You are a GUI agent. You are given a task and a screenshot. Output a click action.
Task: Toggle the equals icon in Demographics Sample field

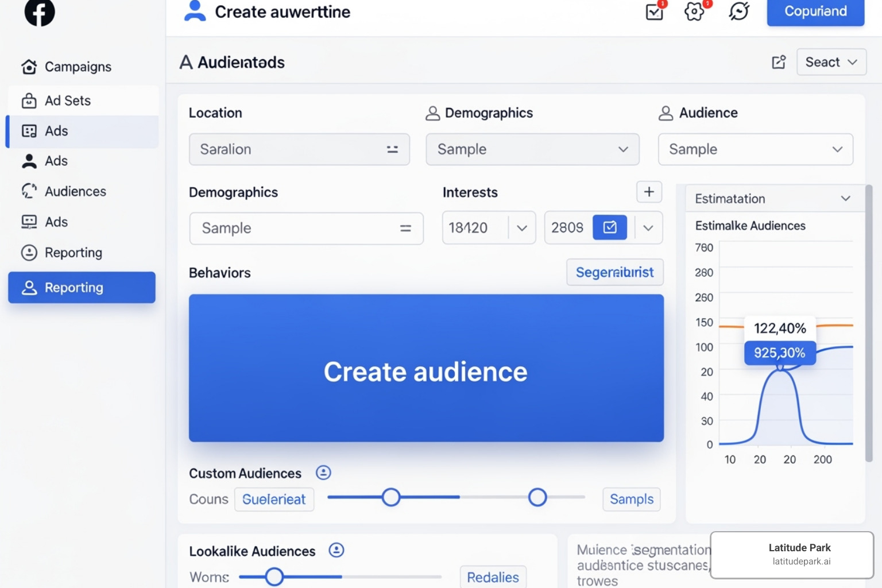tap(405, 229)
